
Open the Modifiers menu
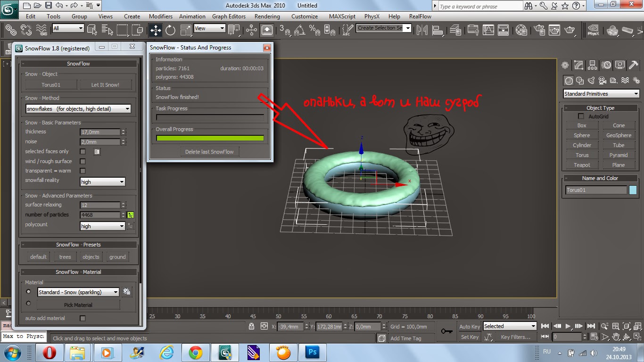coord(161,16)
